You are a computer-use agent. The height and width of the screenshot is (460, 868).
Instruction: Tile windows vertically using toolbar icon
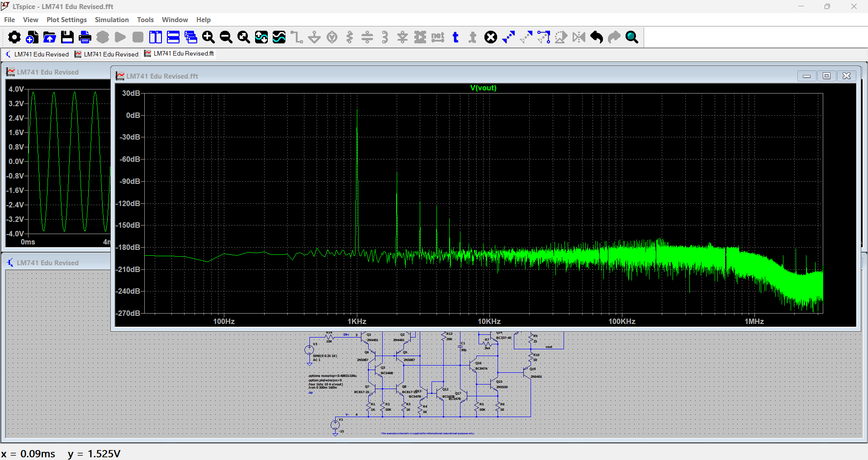pos(156,37)
